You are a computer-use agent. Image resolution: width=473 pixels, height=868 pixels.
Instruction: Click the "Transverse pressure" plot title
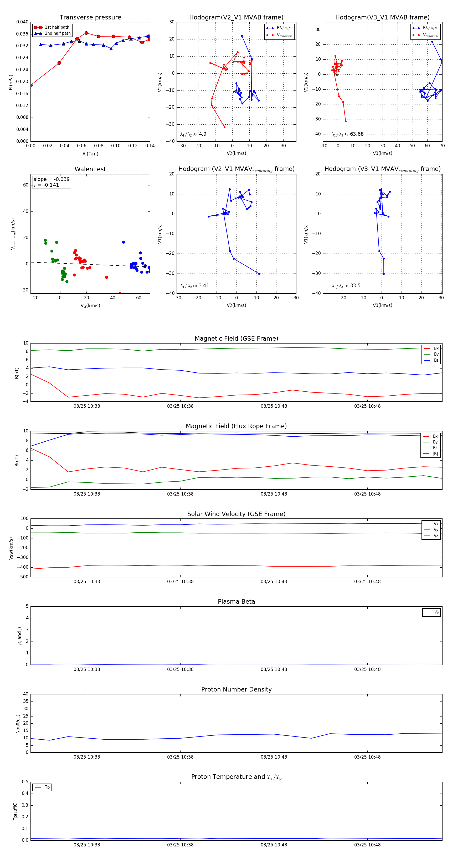click(90, 18)
